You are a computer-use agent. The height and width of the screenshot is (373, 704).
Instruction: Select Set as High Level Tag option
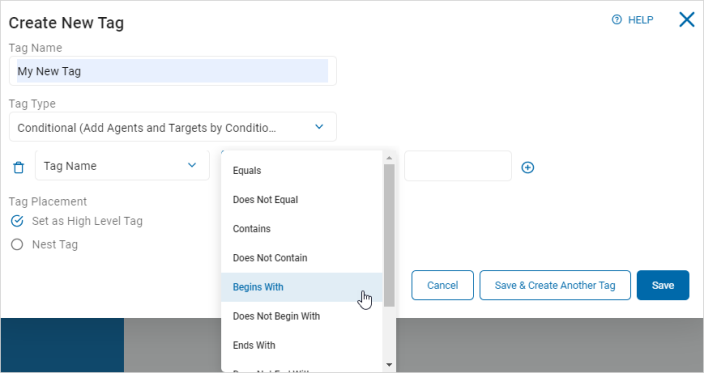pyautogui.click(x=17, y=221)
